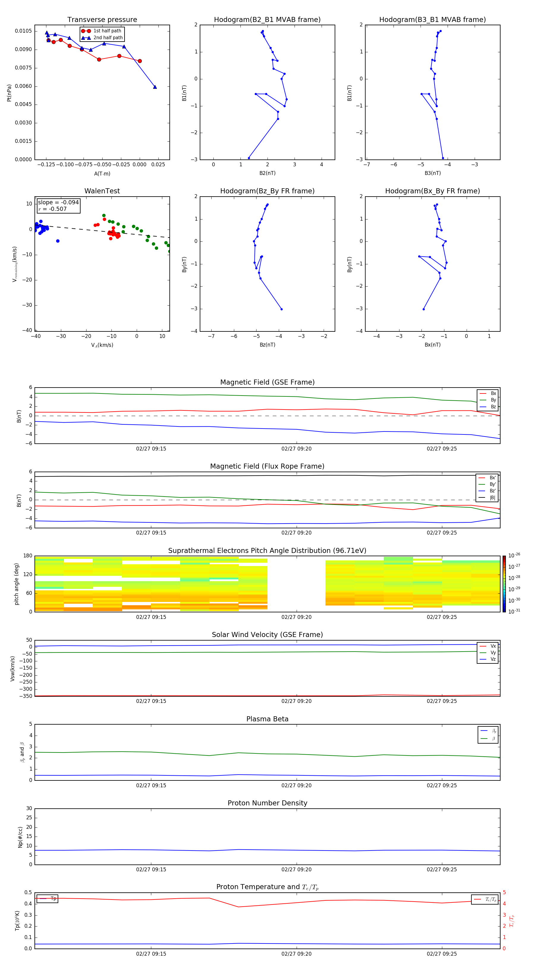Click the last blue triangle in Transverse pressure plot
The width and height of the screenshot is (535, 980).
155,87
